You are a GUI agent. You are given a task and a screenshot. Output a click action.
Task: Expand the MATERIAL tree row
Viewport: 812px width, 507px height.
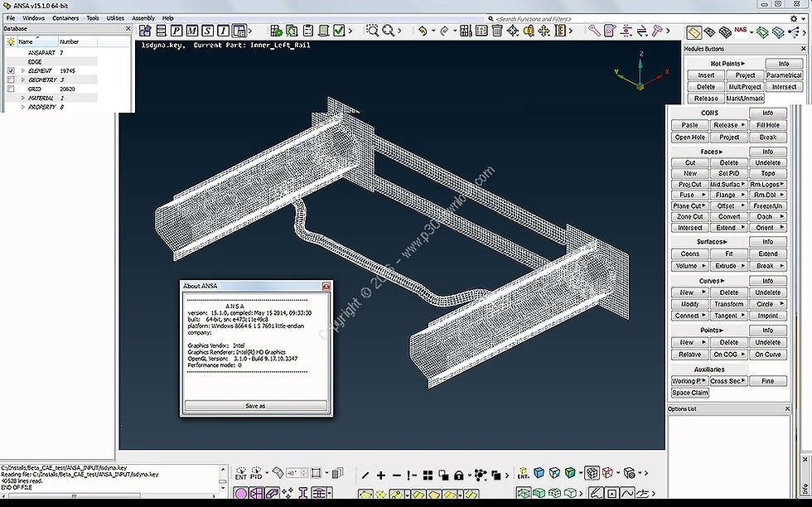pos(23,98)
